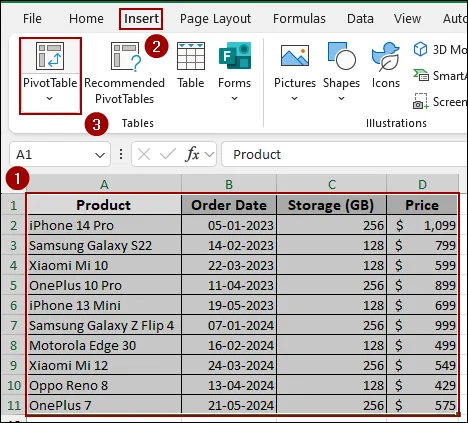Select row 11 header
The width and height of the screenshot is (468, 423).
(x=13, y=405)
